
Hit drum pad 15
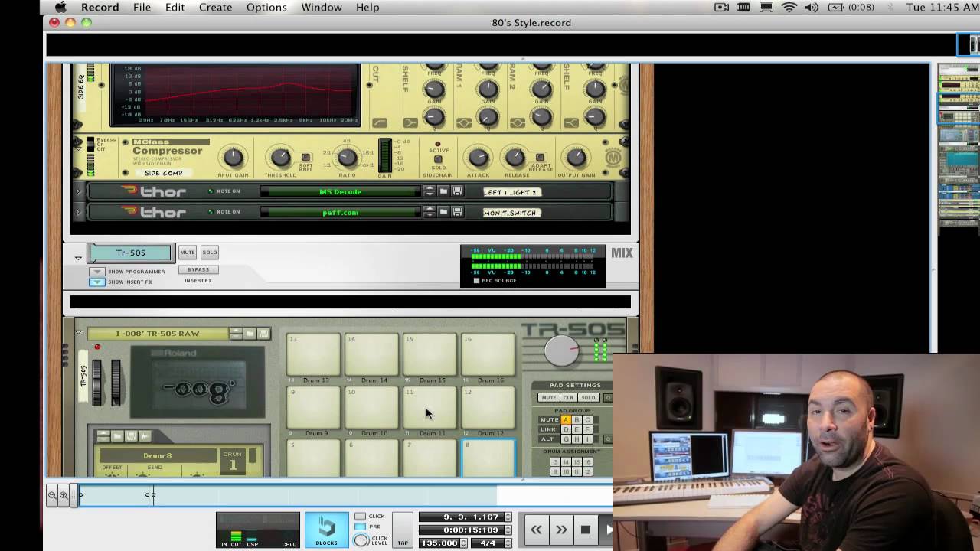430,354
